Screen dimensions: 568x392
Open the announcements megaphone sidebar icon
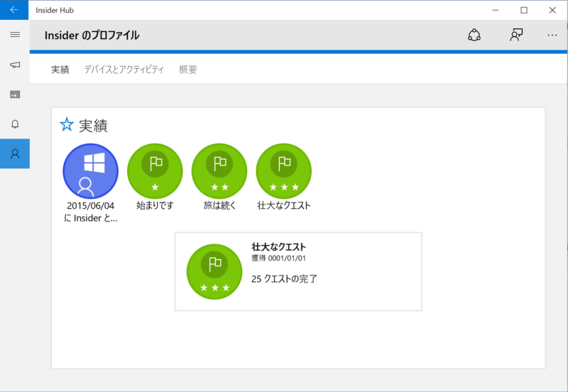point(15,65)
